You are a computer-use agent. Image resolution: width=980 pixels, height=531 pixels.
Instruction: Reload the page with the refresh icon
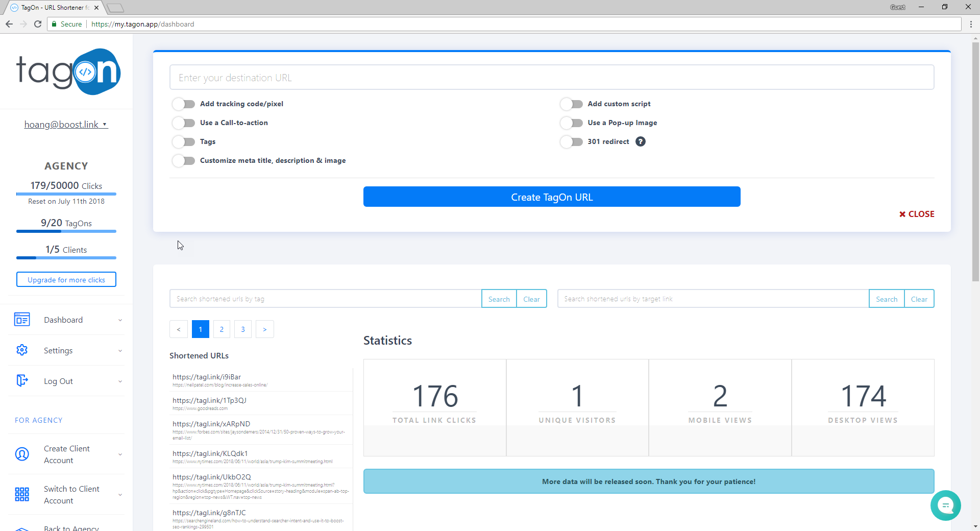(x=37, y=24)
